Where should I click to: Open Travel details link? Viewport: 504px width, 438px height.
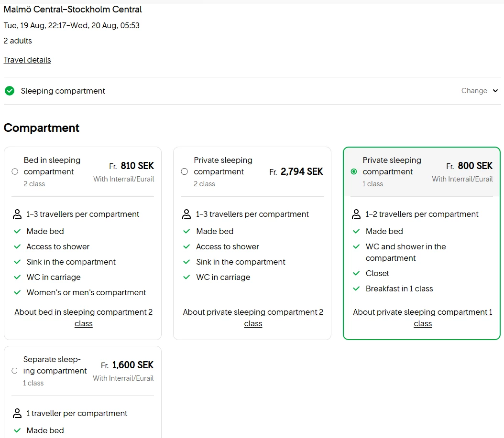coord(27,60)
